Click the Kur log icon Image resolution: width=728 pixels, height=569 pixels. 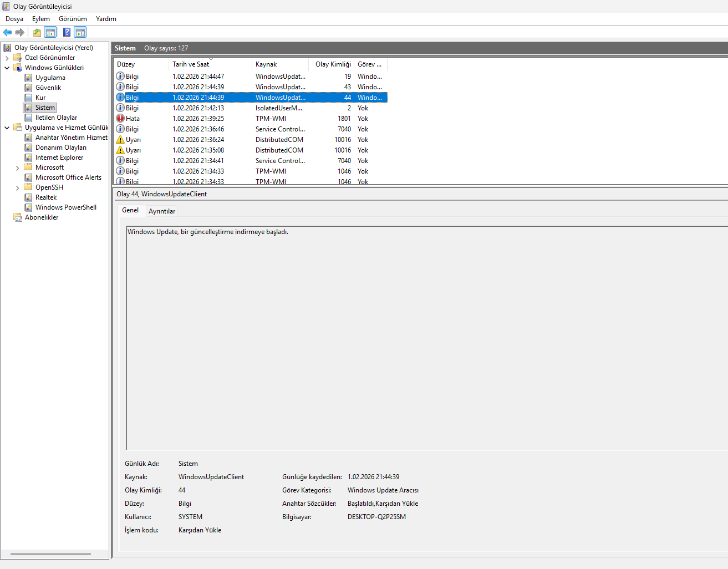(28, 98)
